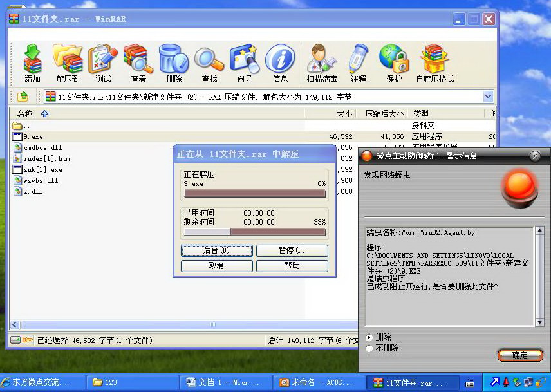Screen dimensions: 551x392
Task: Click the key icon in status bar
Action: click(28, 340)
